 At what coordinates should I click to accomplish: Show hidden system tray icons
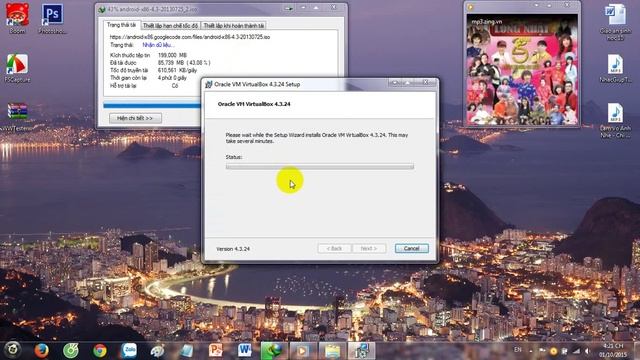531,351
